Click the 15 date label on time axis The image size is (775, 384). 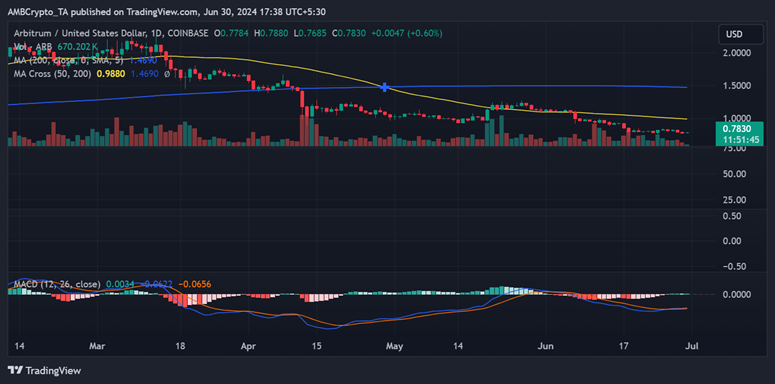click(317, 345)
